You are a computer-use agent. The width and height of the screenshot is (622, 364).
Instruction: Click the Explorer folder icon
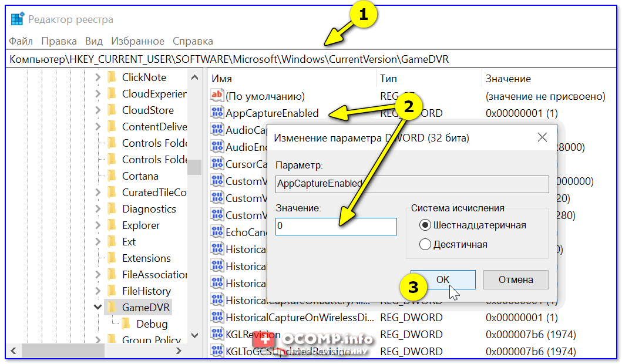[x=112, y=225]
